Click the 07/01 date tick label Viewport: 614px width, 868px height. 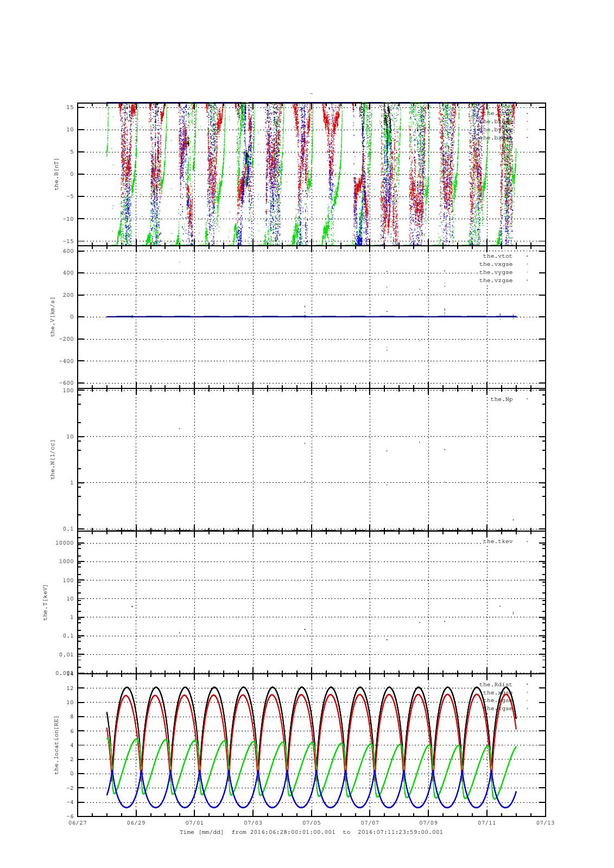click(x=194, y=822)
